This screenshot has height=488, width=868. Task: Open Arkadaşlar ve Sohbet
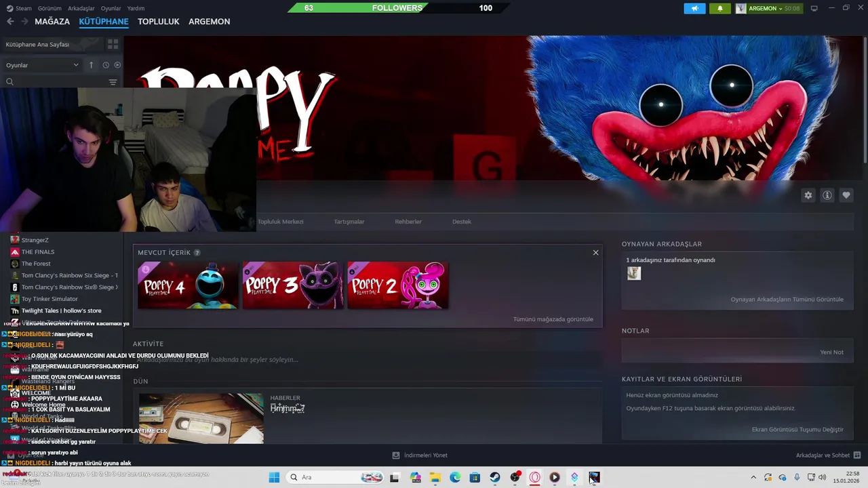click(828, 455)
